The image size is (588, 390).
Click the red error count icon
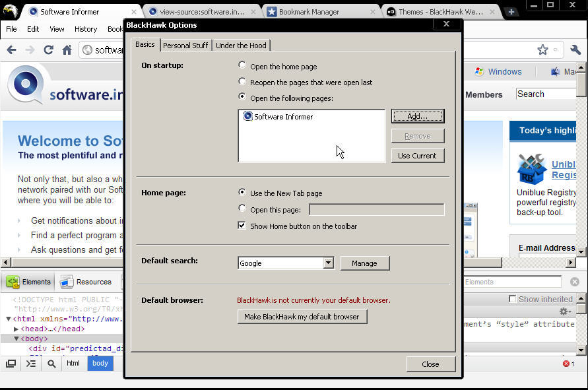566,364
